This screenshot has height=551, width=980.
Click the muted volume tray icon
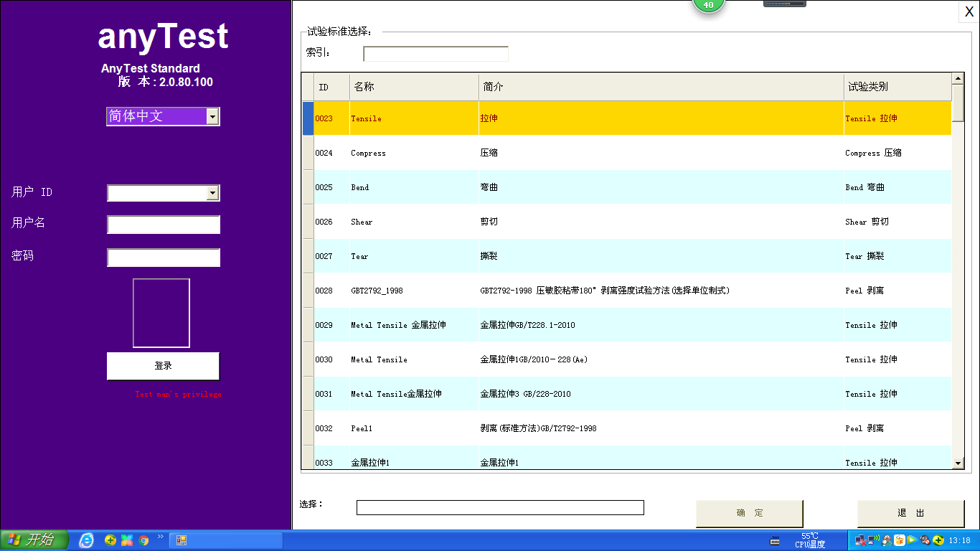(925, 540)
